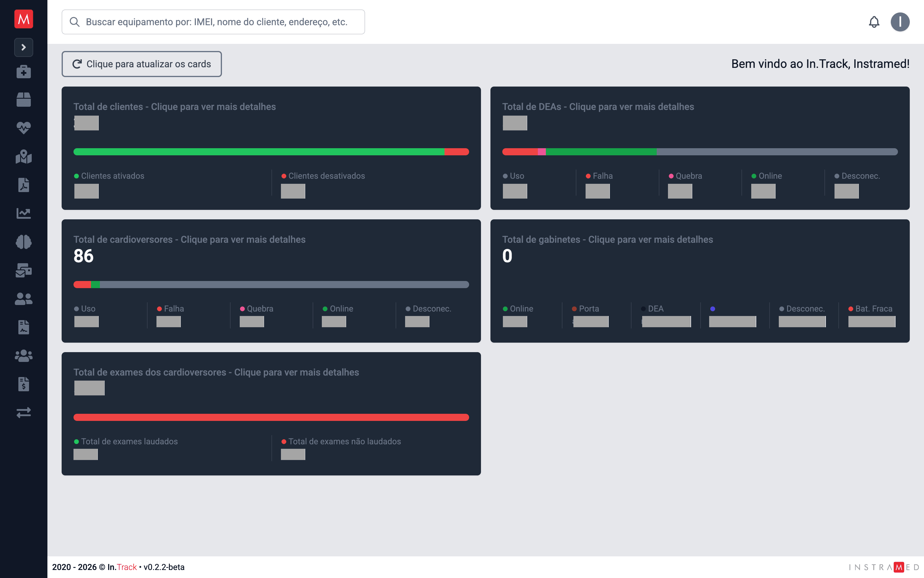924x578 pixels.
Task: Open Total de exames dos cardioversores card
Action: (271, 413)
